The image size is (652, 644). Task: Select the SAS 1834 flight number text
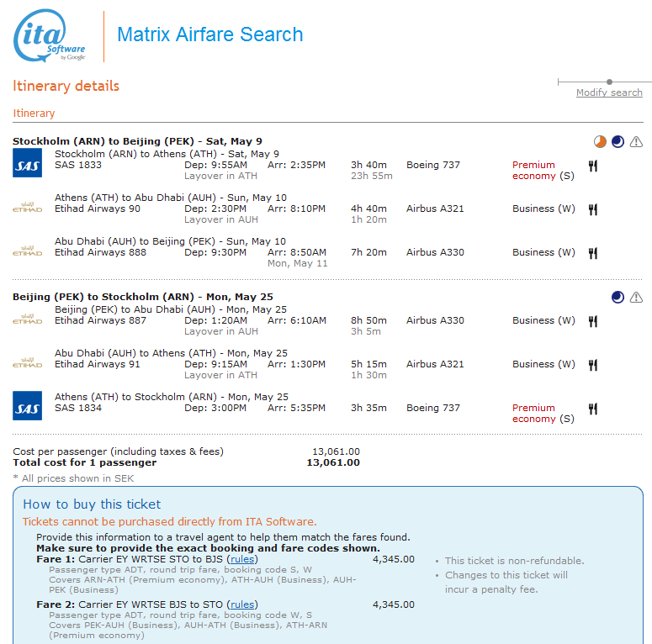click(x=78, y=408)
